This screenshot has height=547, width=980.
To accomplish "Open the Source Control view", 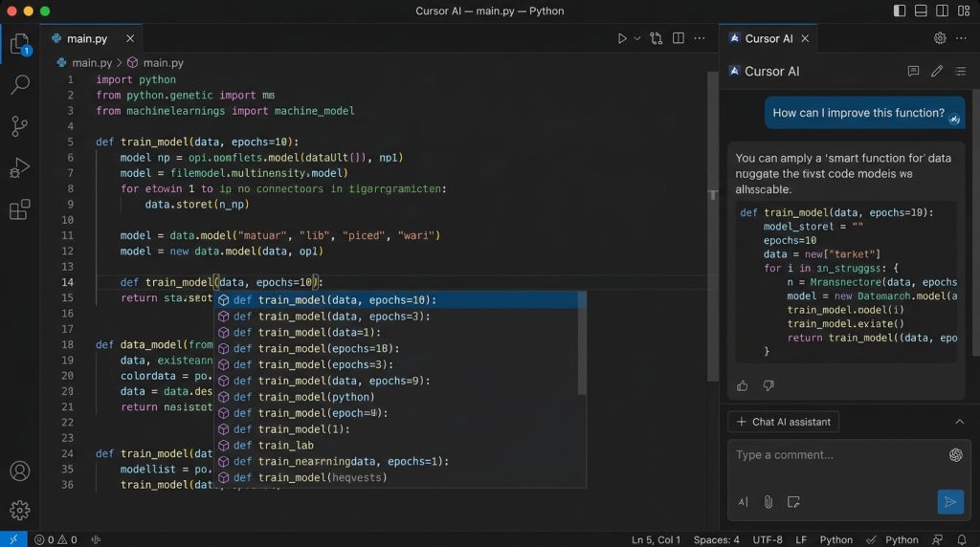I will (20, 126).
